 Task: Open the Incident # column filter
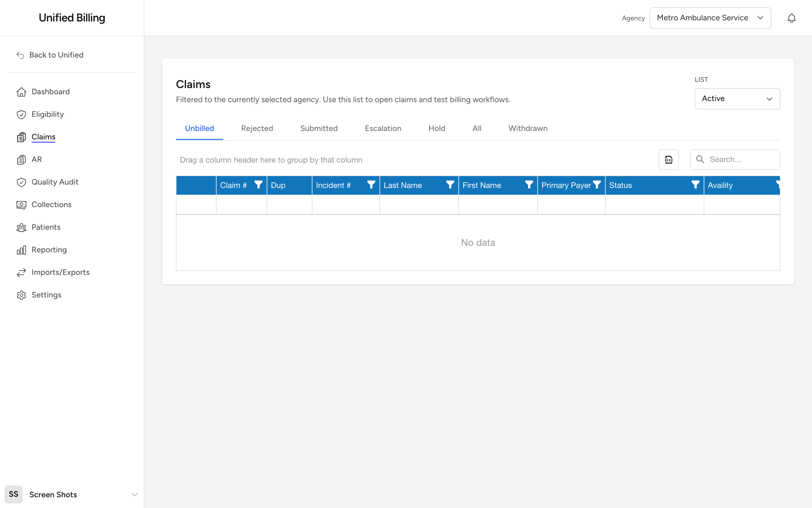point(371,185)
